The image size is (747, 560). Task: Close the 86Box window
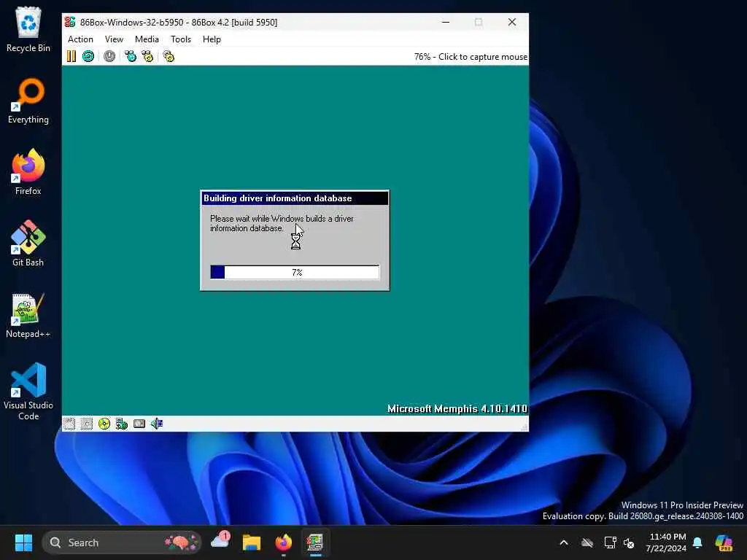[512, 22]
